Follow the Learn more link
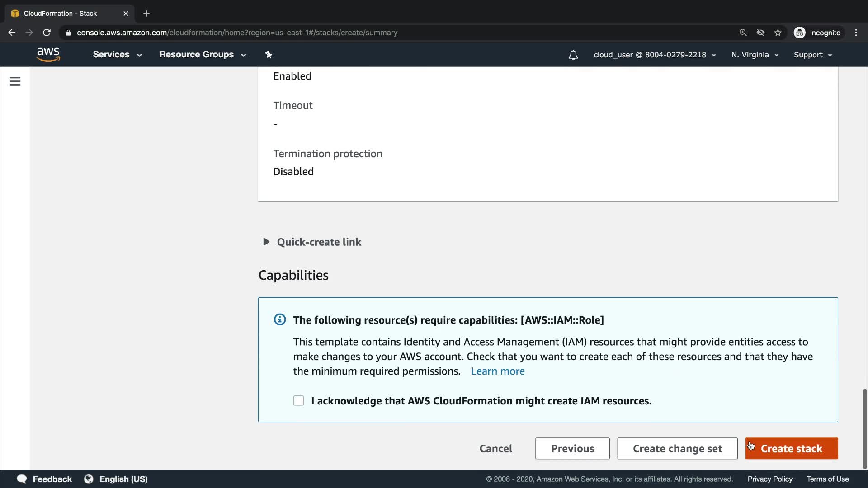868x488 pixels. [497, 371]
